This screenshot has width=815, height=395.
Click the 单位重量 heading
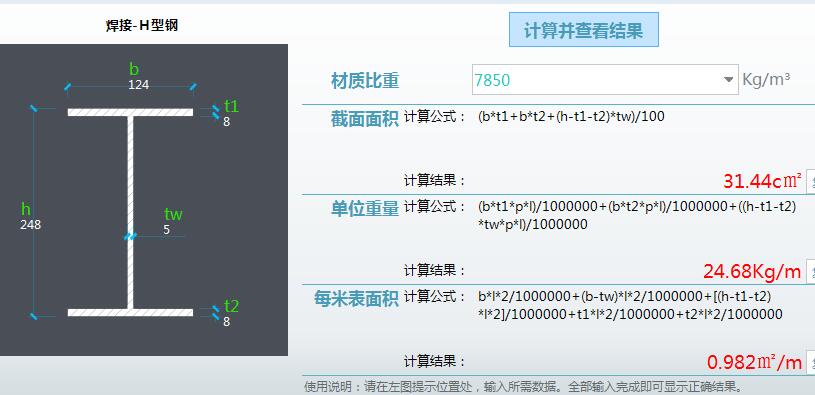point(365,208)
